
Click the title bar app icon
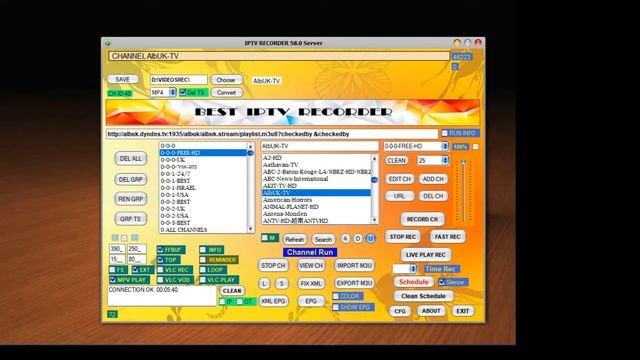pos(108,43)
